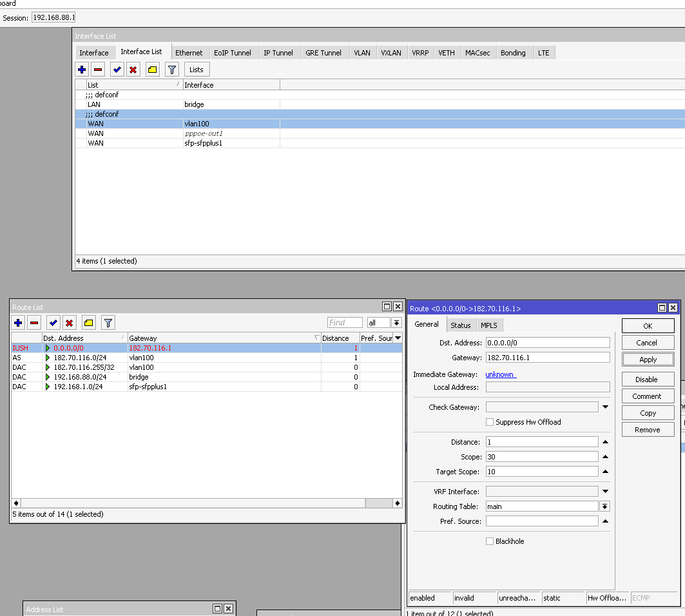Open the 'all' filter dropdown in Route List
Viewport: 685px width, 616px height.
pos(396,323)
